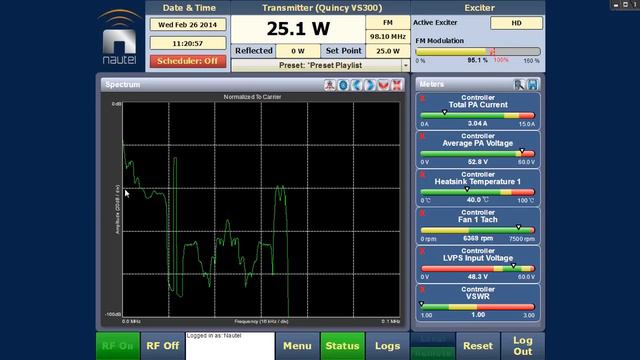Viewport: 640px width, 360px height.
Task: Click the 48.3 V LVPS reading
Action: point(478,277)
